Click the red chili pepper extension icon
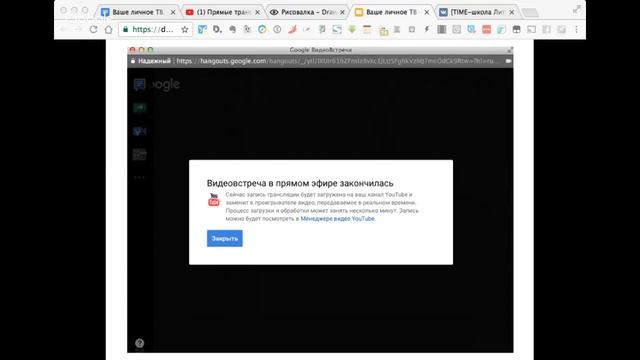This screenshot has width=640, height=360. tap(292, 29)
